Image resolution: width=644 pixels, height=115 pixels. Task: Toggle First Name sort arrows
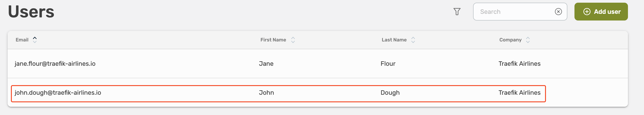293,40
